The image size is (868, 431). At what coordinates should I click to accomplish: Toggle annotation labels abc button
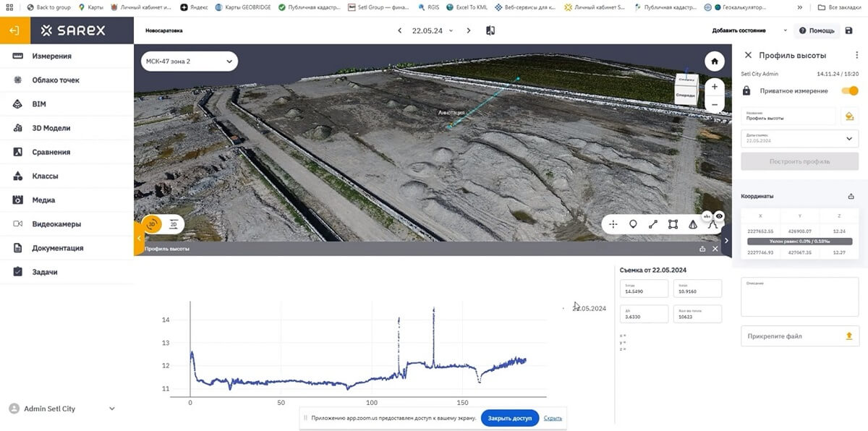pyautogui.click(x=707, y=215)
